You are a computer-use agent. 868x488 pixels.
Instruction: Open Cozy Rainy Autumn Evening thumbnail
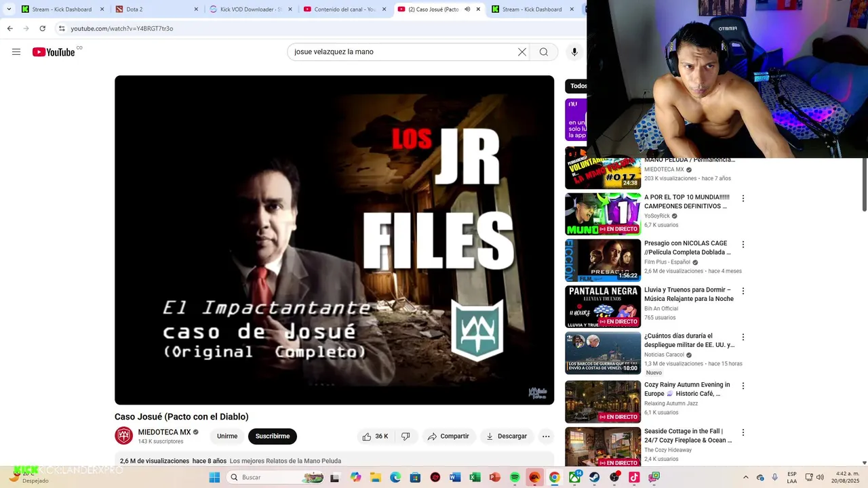[603, 402]
